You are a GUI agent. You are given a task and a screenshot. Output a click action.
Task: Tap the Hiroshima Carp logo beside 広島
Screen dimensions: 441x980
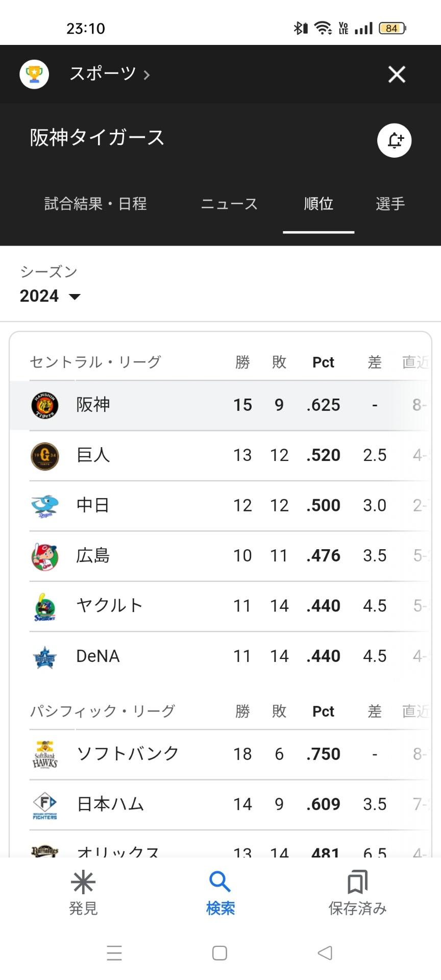tap(45, 556)
